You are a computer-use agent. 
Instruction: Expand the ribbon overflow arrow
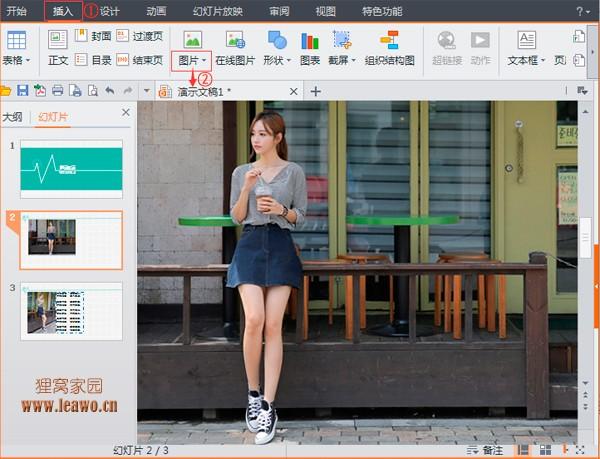(x=593, y=51)
